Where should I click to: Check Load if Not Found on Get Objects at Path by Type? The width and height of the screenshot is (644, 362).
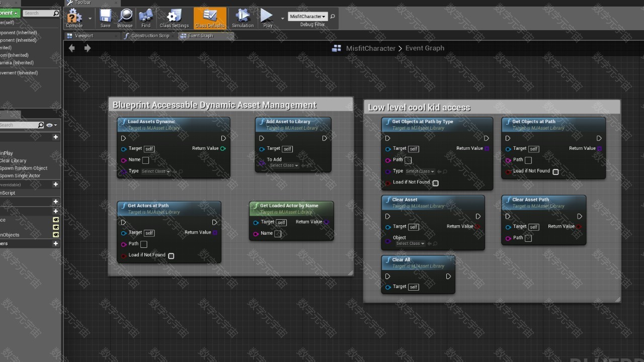click(436, 183)
